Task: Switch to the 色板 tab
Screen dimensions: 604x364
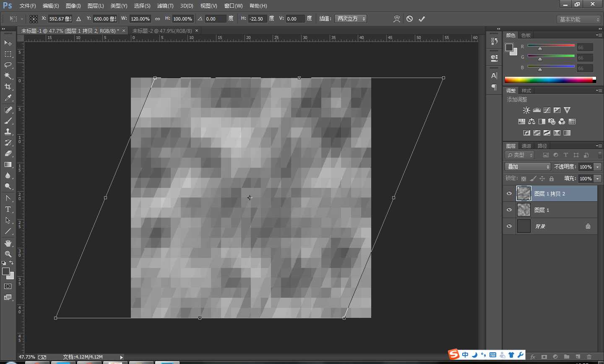Action: pyautogui.click(x=526, y=35)
